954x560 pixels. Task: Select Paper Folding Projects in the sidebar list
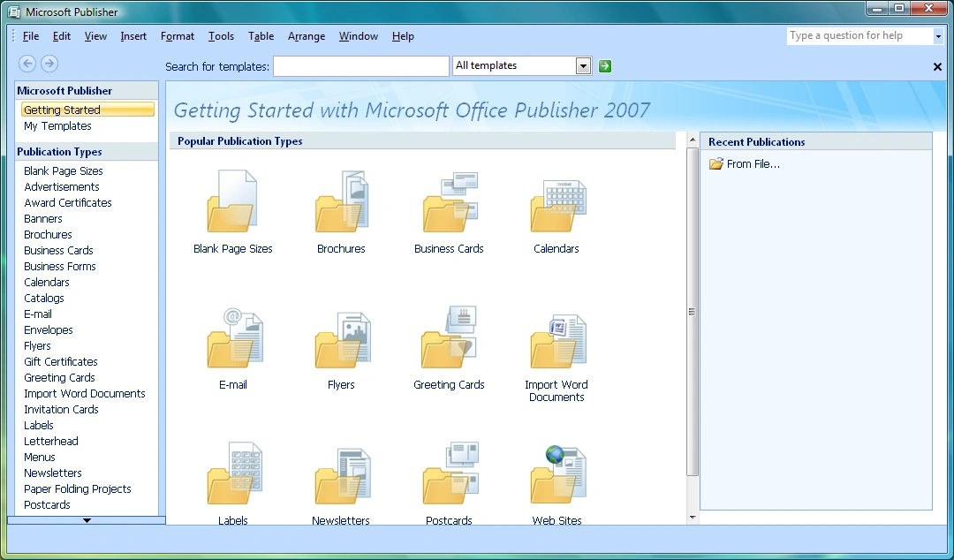(77, 488)
